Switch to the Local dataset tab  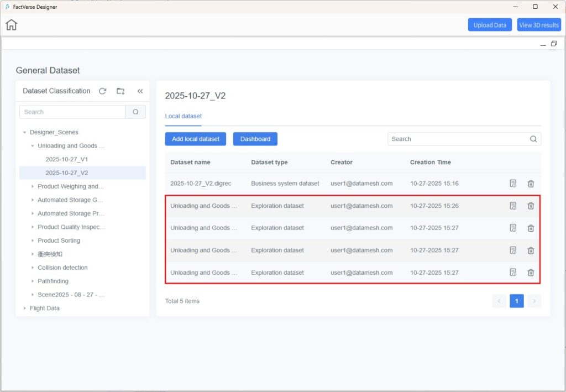[183, 117]
